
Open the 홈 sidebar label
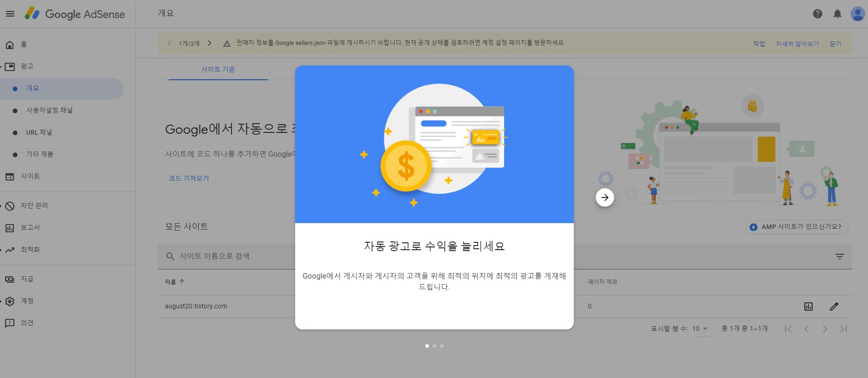point(24,44)
